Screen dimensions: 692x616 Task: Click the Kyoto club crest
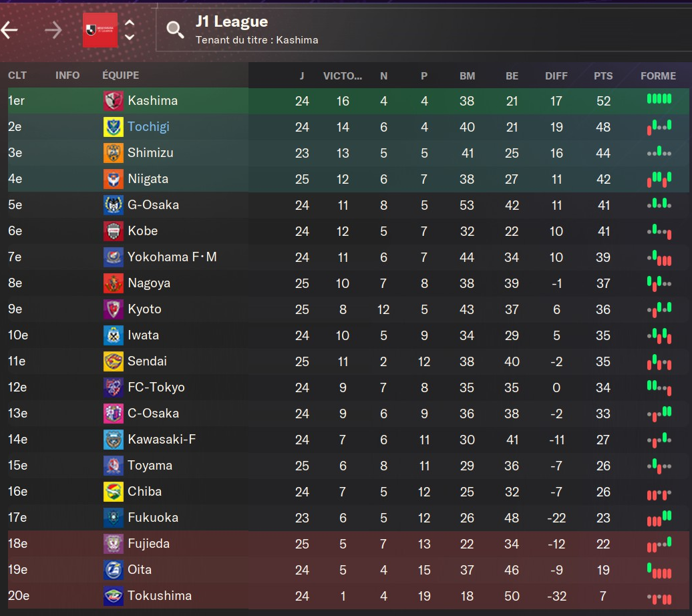pos(113,309)
